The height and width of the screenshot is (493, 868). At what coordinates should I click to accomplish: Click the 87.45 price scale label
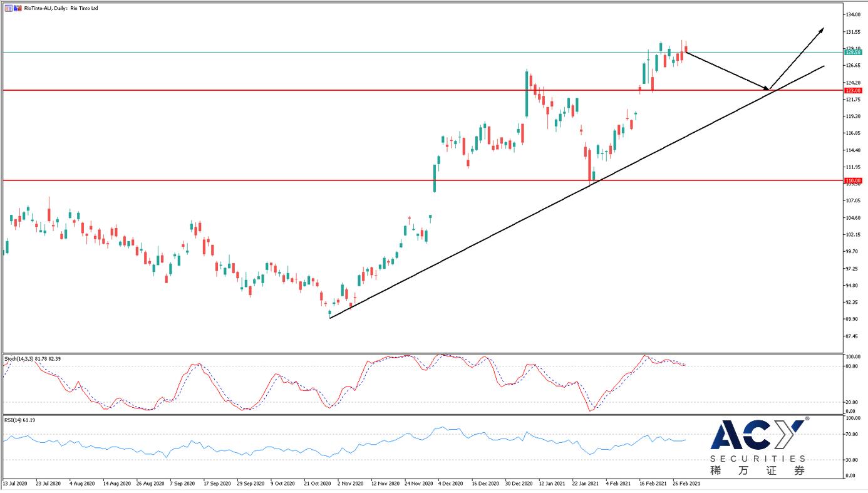tap(852, 336)
